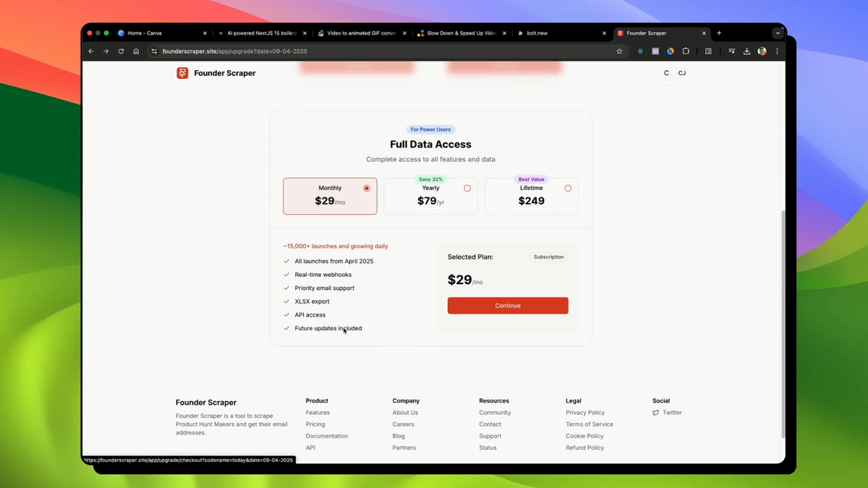Switch to the bolt.new tab
This screenshot has height=488, width=868.
tap(539, 33)
